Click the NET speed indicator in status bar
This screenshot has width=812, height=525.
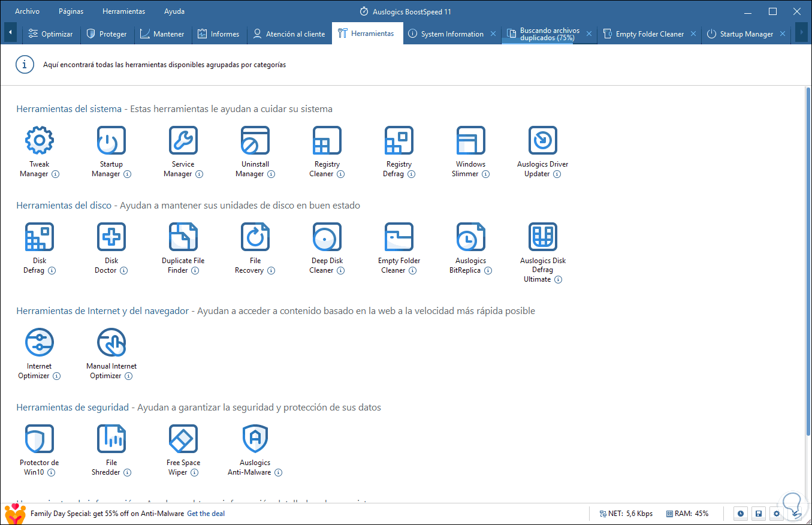(626, 514)
